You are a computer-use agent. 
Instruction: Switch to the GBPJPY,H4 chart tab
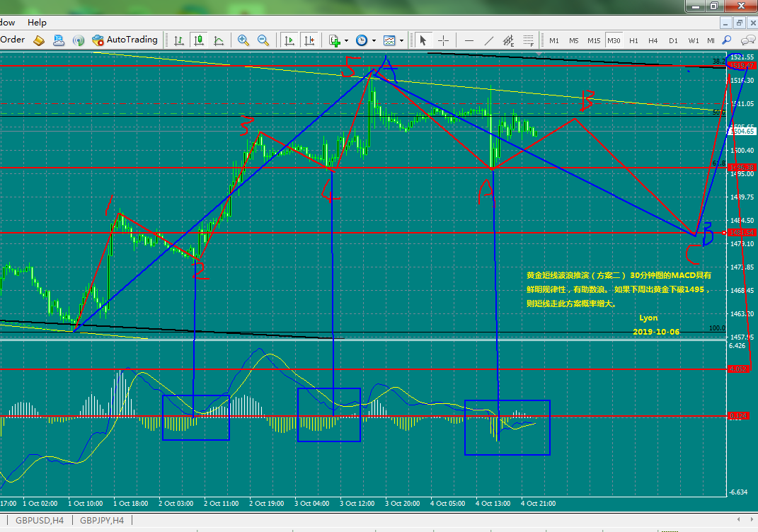(x=102, y=521)
